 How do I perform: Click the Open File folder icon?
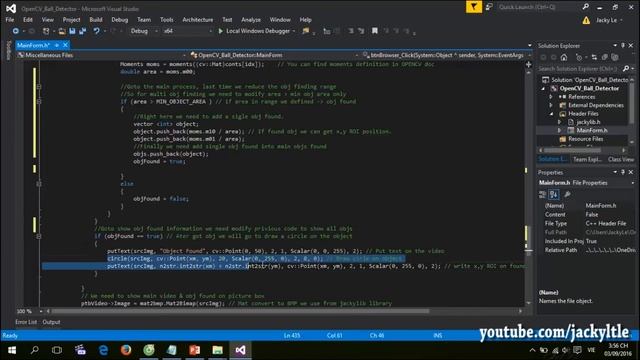click(62, 31)
